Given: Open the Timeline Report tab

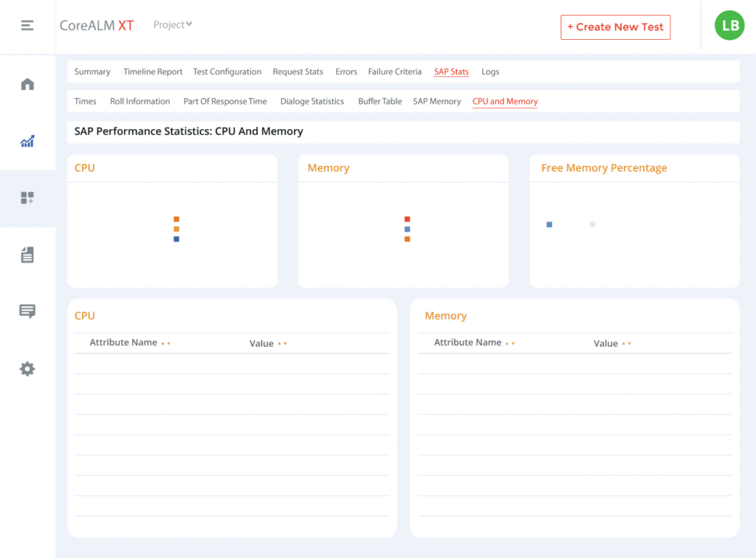Looking at the screenshot, I should [x=153, y=72].
